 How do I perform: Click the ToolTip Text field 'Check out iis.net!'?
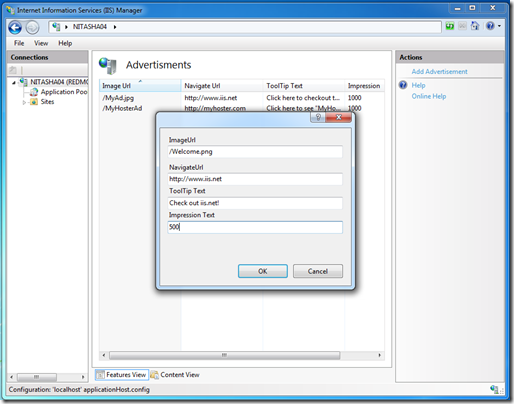255,203
